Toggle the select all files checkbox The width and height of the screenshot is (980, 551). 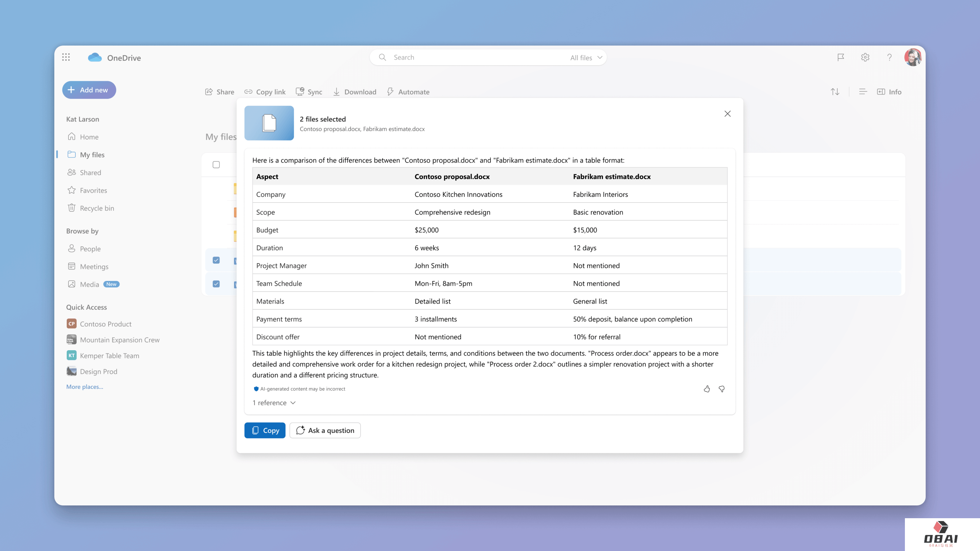click(216, 165)
